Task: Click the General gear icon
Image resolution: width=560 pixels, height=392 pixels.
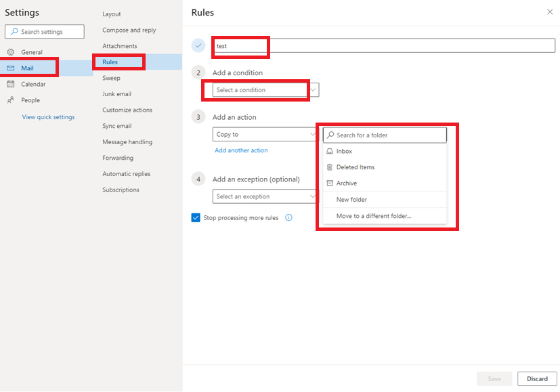Action: (x=11, y=52)
